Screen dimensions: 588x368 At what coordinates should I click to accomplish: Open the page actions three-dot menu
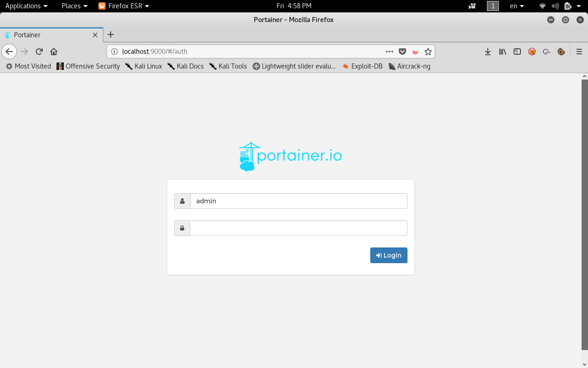coord(389,52)
